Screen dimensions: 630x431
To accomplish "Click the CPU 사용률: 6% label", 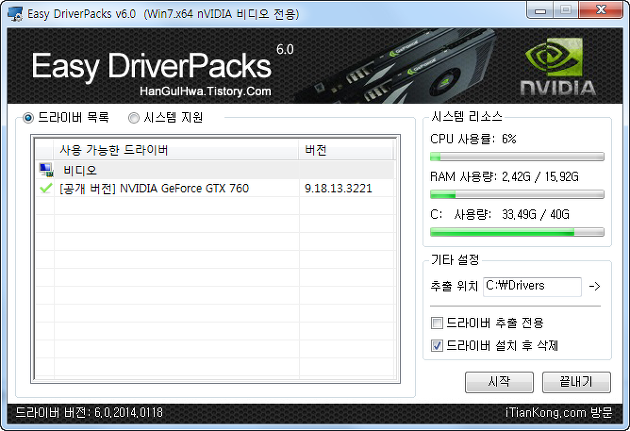I will 473,139.
